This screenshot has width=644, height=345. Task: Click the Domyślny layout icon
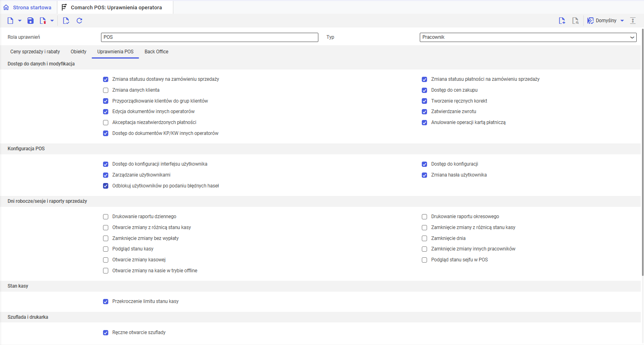pyautogui.click(x=590, y=21)
